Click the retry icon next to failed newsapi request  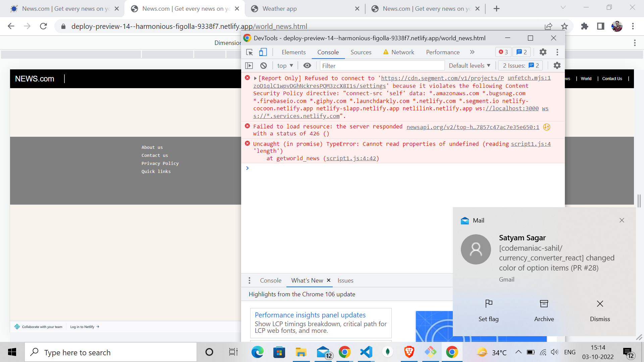click(x=546, y=127)
